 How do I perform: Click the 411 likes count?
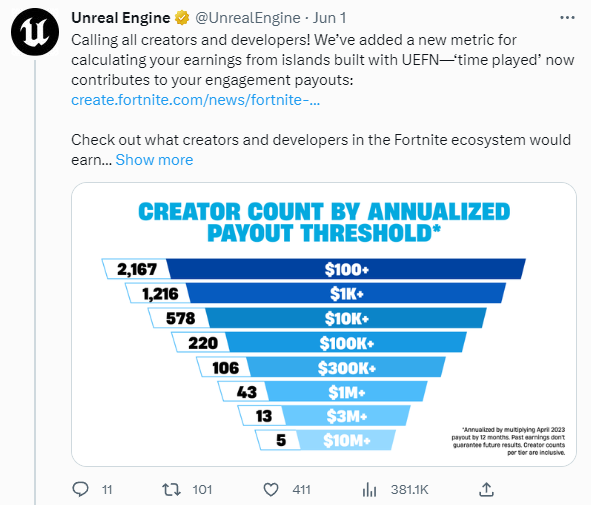[x=302, y=490]
